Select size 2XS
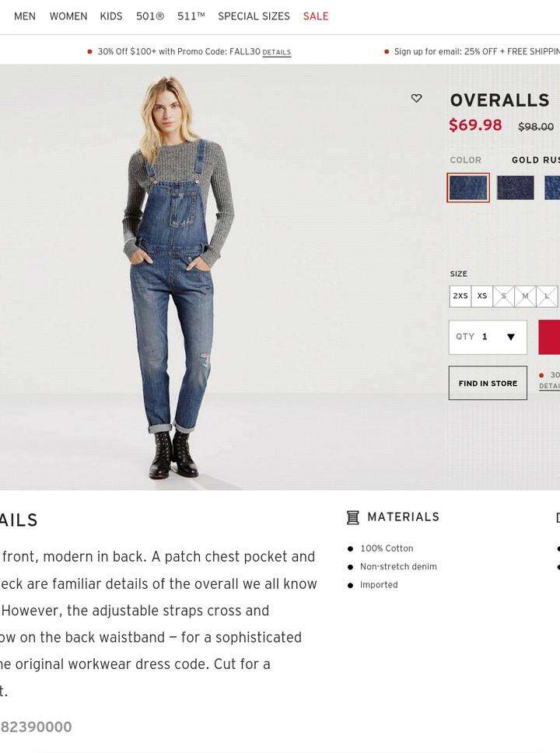This screenshot has width=560, height=753. click(x=460, y=296)
